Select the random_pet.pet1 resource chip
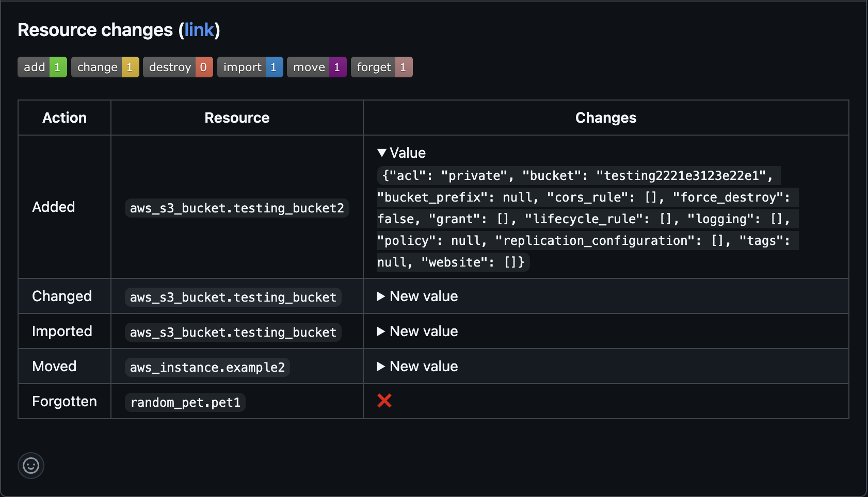Screen dimensions: 868x497 184,402
